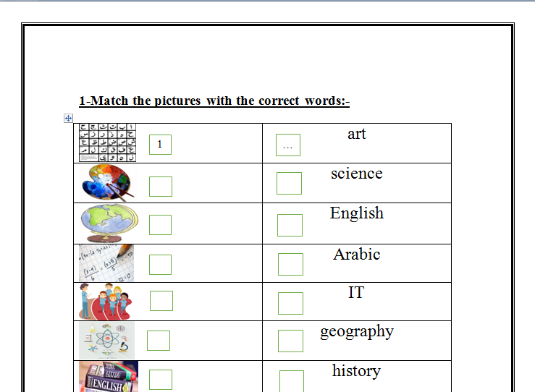The width and height of the screenshot is (535, 392).
Task: Click the table move handle icon
Action: (x=69, y=118)
